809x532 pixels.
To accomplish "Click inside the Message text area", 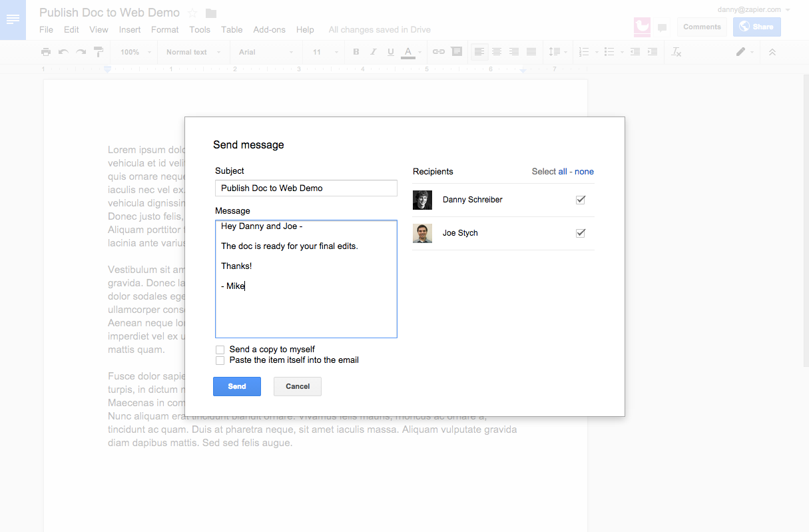I will (x=306, y=279).
